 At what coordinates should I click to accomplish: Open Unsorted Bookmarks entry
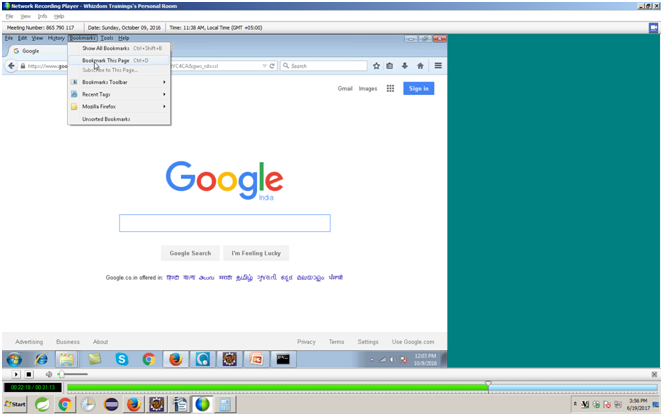click(120, 119)
